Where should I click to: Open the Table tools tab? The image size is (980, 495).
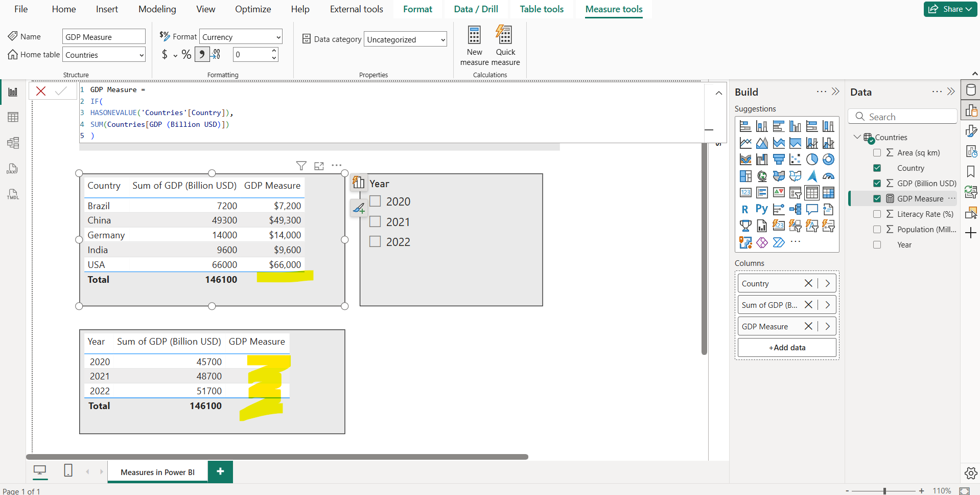pos(542,9)
